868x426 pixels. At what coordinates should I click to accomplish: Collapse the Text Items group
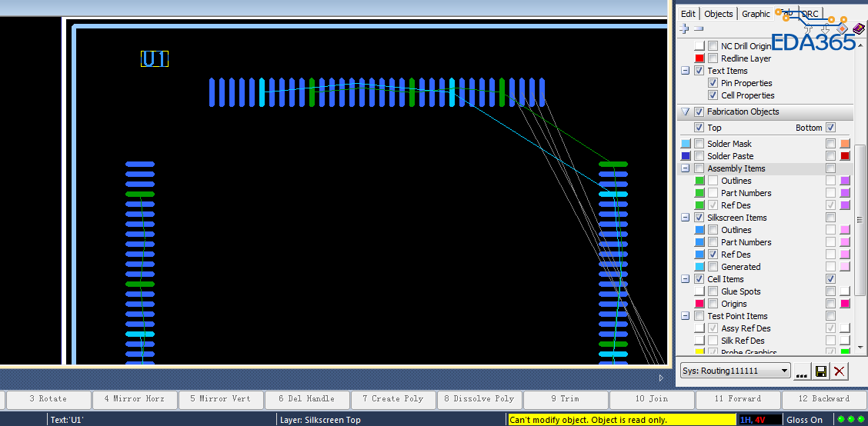click(686, 71)
